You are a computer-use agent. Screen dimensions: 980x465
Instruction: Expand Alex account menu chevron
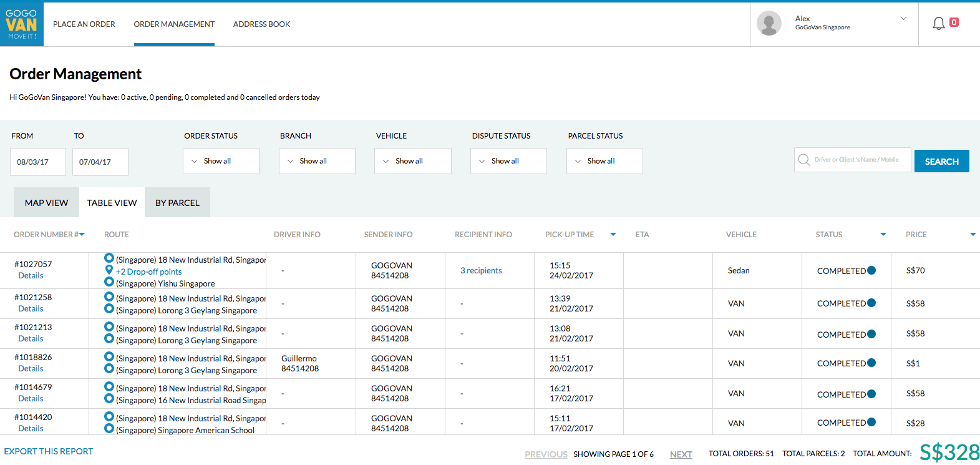coord(903,19)
